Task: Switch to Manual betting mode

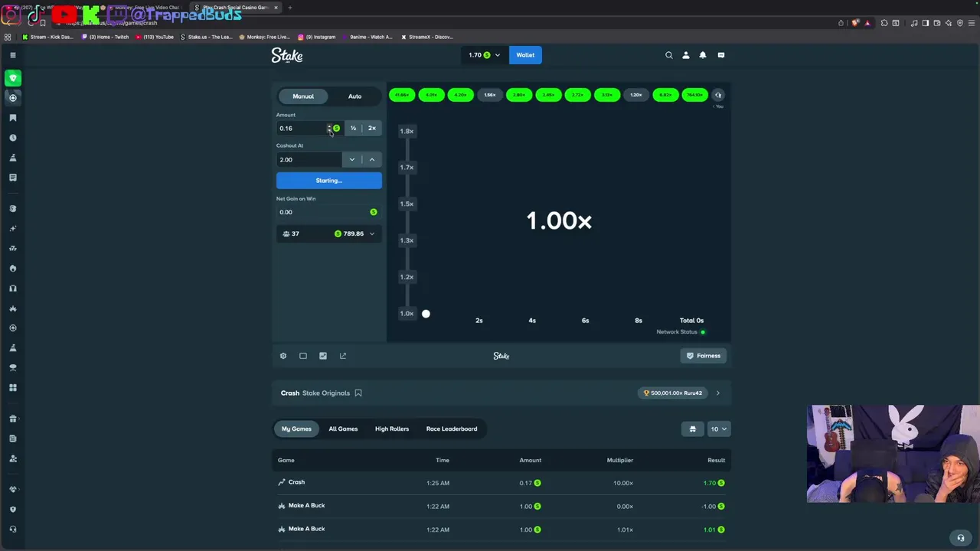Action: tap(303, 96)
